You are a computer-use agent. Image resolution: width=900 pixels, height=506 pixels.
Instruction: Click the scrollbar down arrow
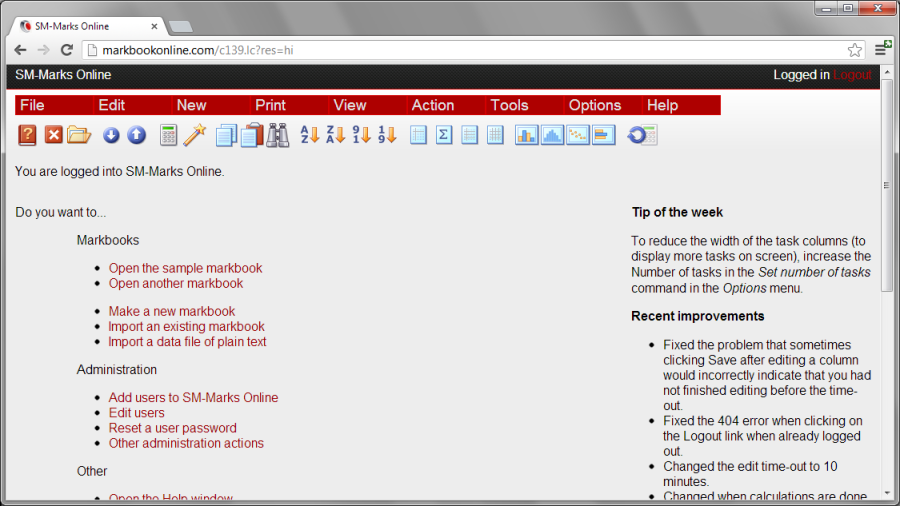(x=887, y=493)
